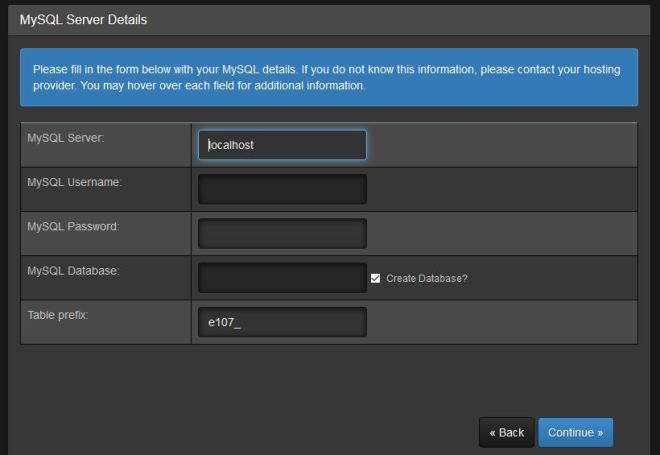
Task: Click the 'MySQL Password:' label
Action: click(73, 226)
